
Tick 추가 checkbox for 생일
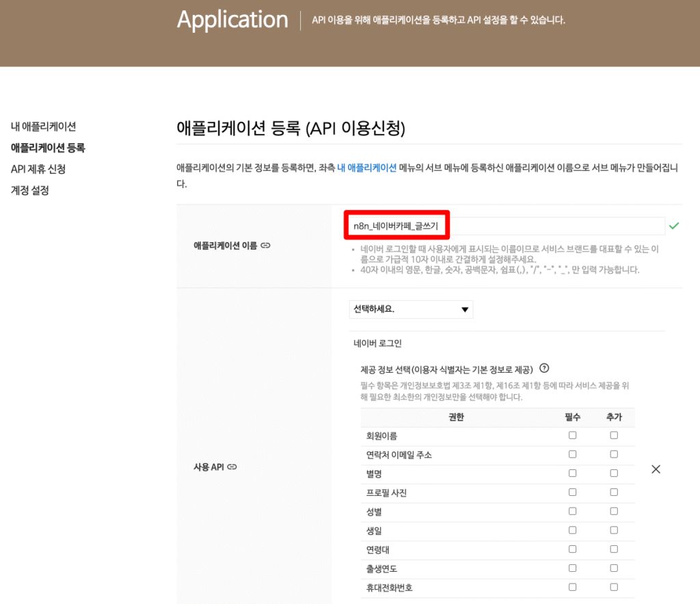pyautogui.click(x=614, y=530)
